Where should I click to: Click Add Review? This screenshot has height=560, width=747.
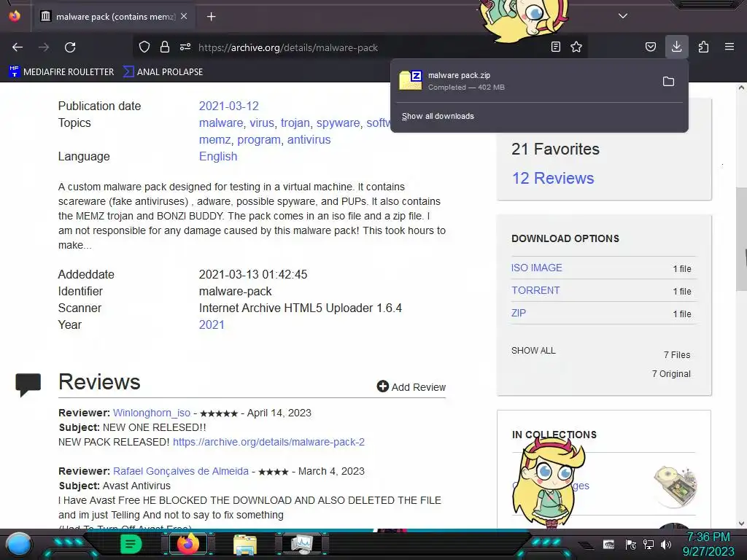pos(411,386)
